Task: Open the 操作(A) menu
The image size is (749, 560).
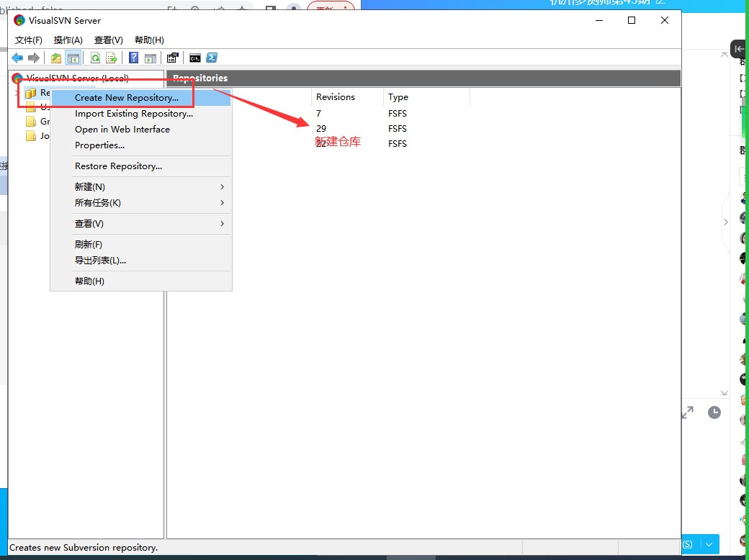Action: 68,40
